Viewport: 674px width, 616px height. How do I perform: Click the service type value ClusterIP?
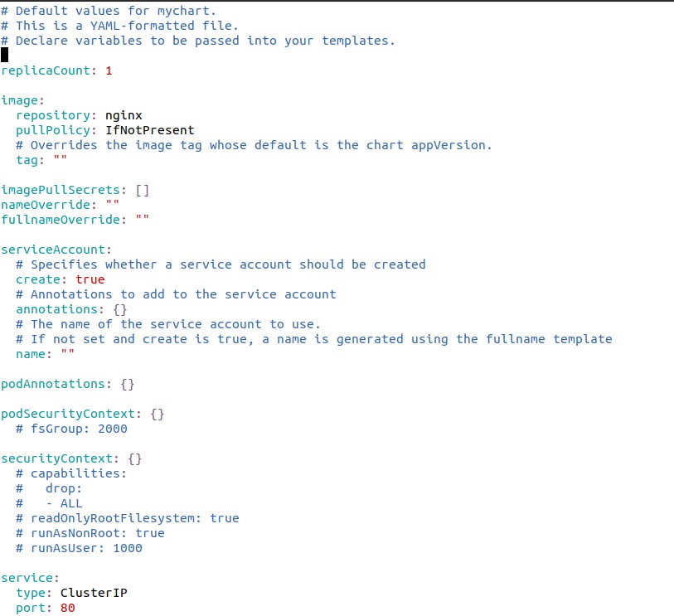pos(94,593)
